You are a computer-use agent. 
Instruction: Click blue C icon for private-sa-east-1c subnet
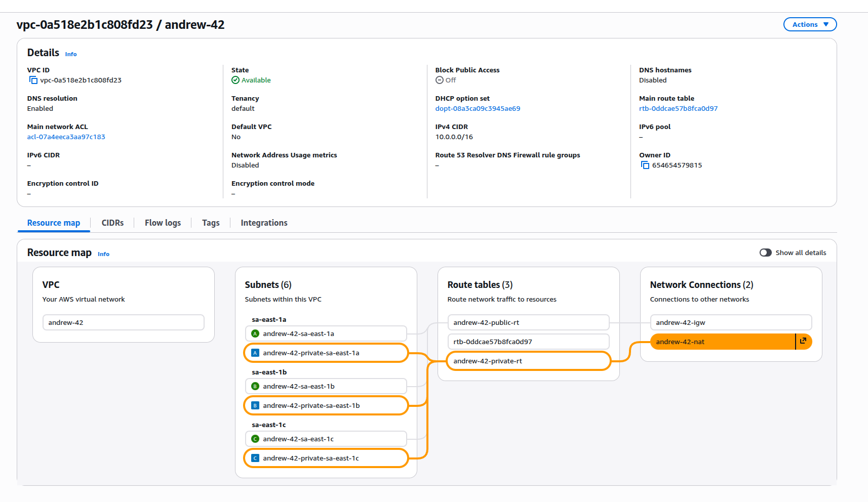[x=255, y=458]
